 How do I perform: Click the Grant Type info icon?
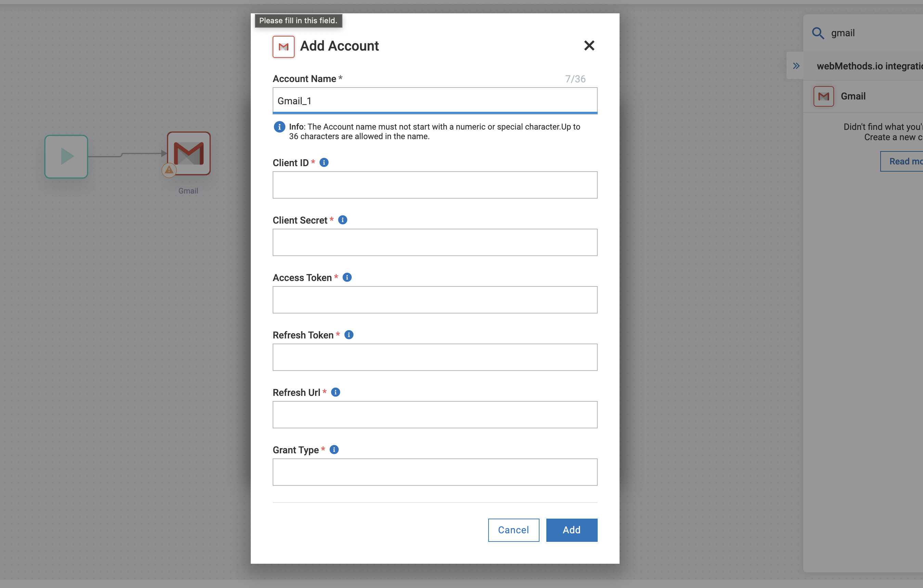click(x=334, y=450)
